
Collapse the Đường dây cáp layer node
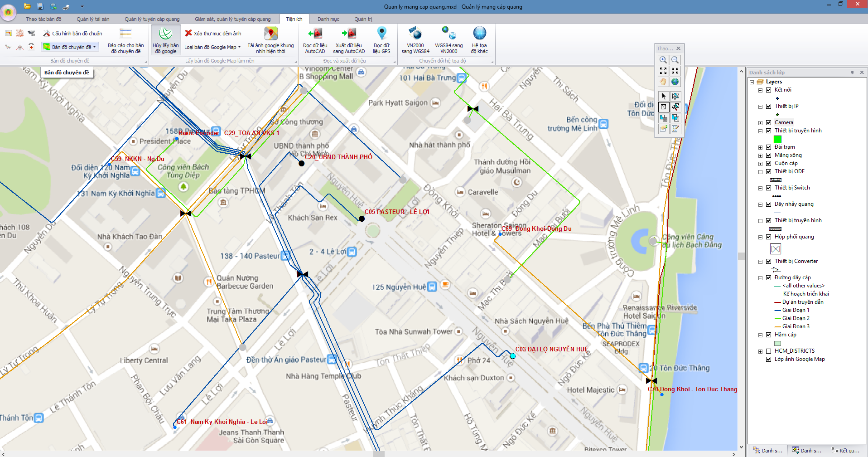coord(760,278)
